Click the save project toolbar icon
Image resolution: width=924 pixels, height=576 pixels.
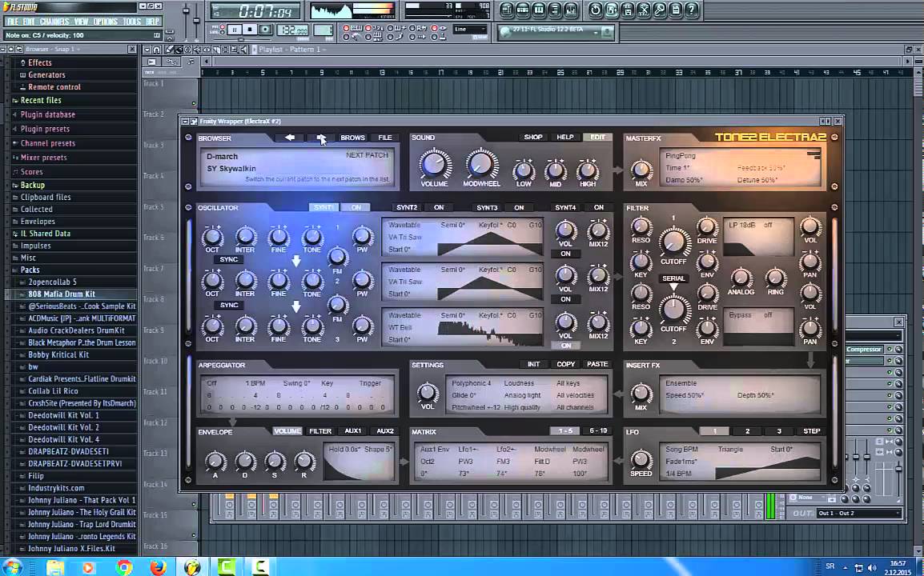(611, 10)
